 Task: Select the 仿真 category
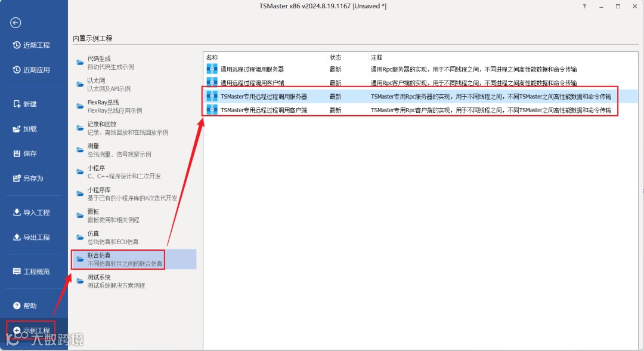[x=134, y=237]
